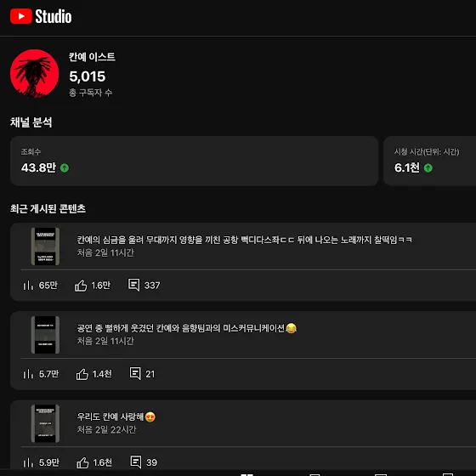Open comments icon showing 337 comments
Screen dimensions: 476x476
pos(134,285)
